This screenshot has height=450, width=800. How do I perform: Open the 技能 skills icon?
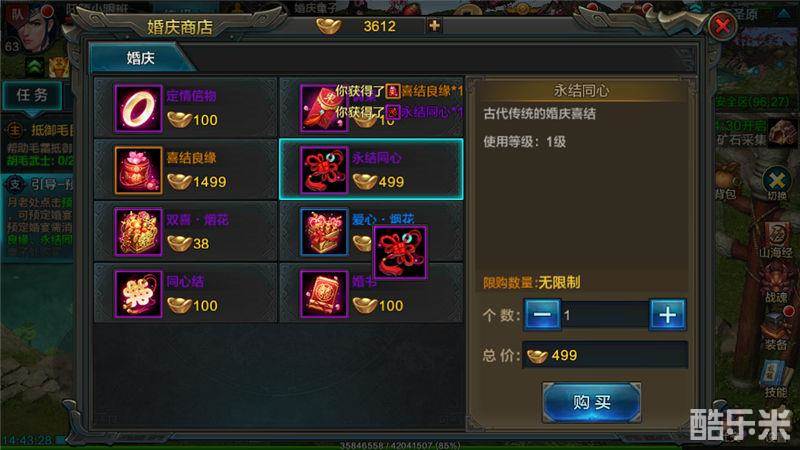[776, 379]
